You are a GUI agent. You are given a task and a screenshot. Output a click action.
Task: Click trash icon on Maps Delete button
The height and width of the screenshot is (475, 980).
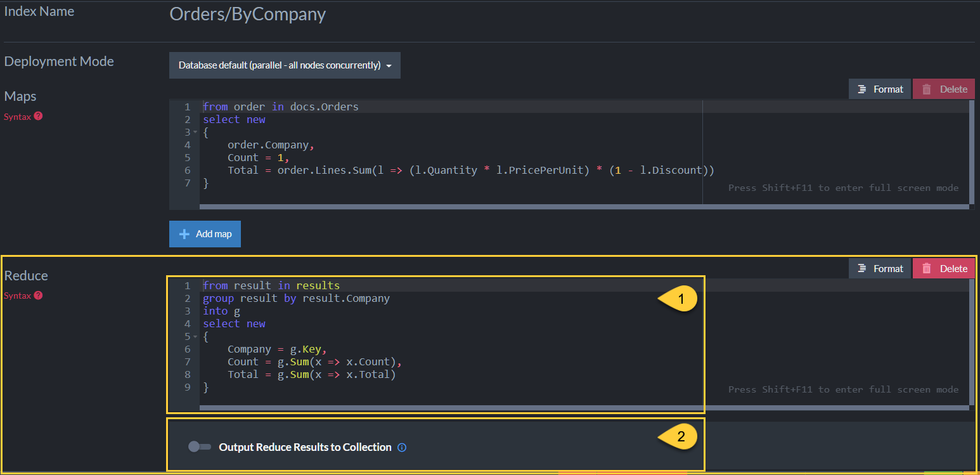click(927, 89)
